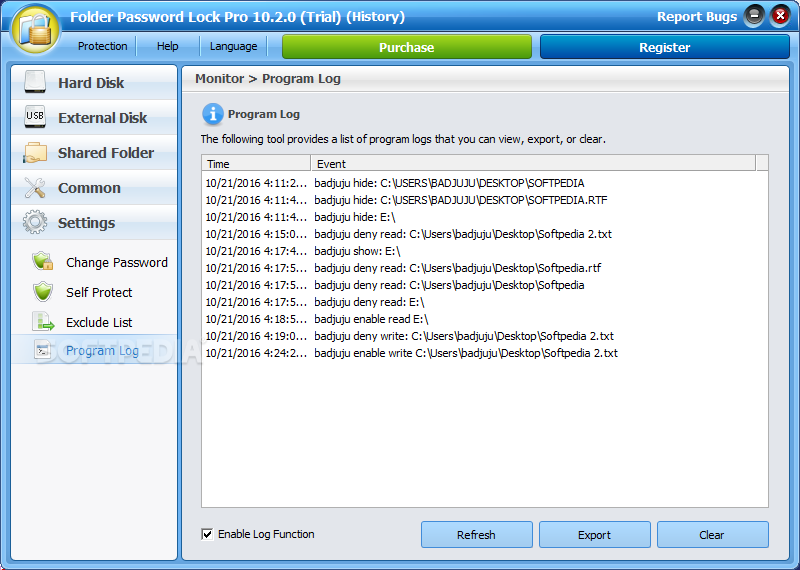Click the golden padlock folder app logo
This screenshot has height=570, width=800.
pyautogui.click(x=35, y=29)
